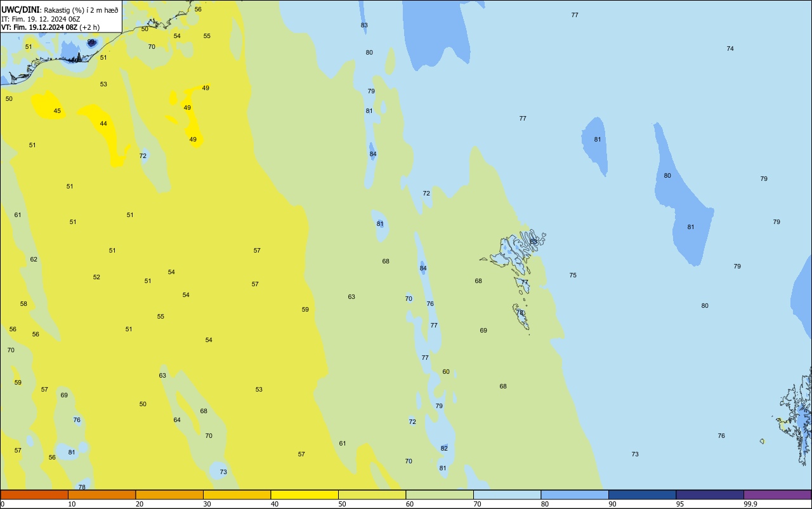This screenshot has height=509, width=812.
Task: Click the humidity value 74 on the map
Action: pyautogui.click(x=730, y=49)
